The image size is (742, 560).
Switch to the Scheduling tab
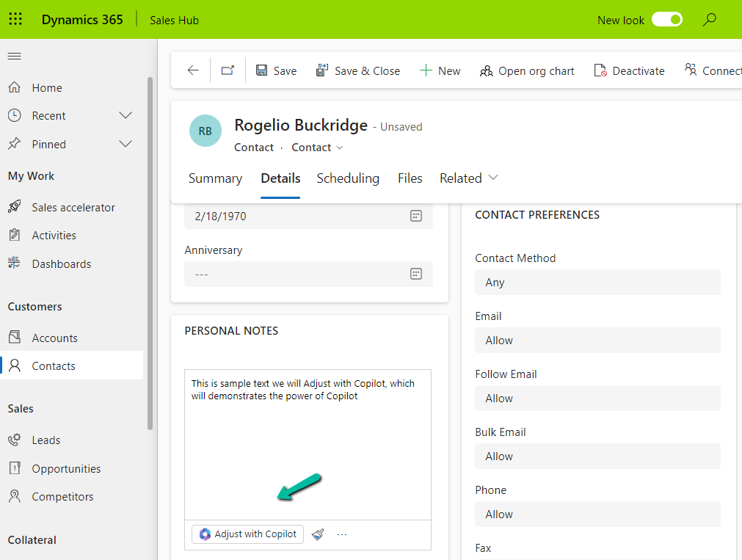pyautogui.click(x=348, y=178)
